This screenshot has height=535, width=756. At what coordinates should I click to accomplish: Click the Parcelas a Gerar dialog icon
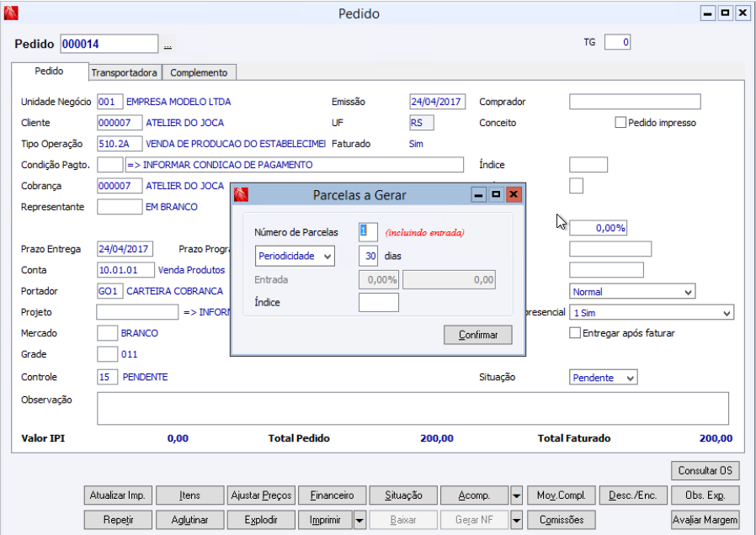[241, 194]
